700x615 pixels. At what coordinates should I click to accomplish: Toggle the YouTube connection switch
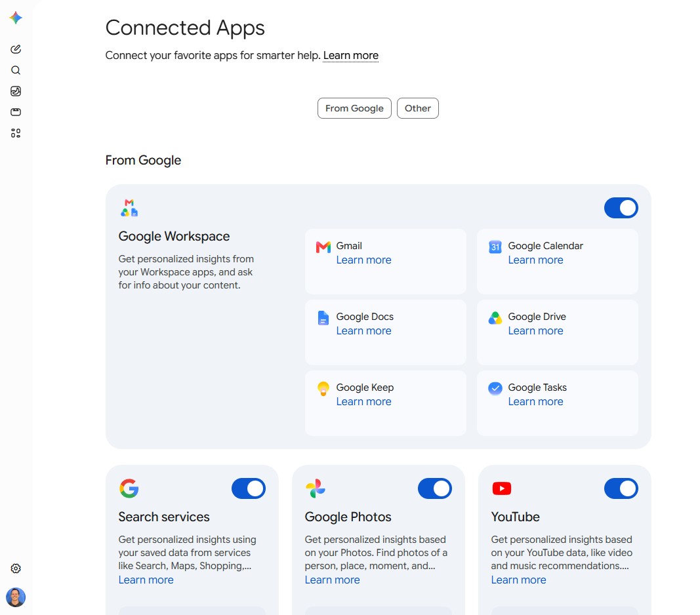(x=621, y=488)
